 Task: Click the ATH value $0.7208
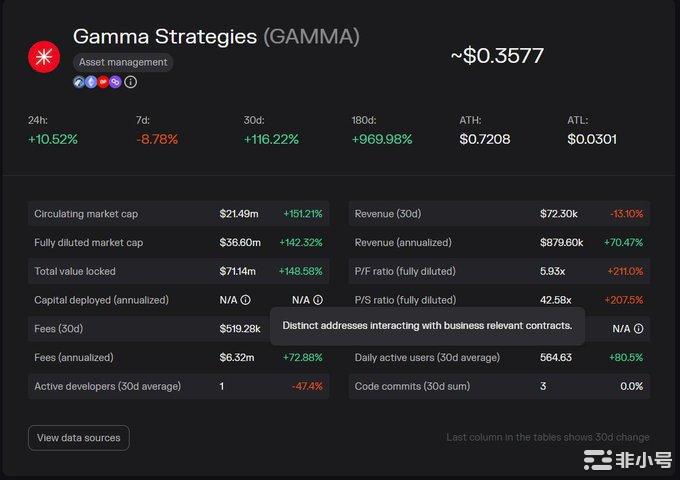[x=485, y=139]
